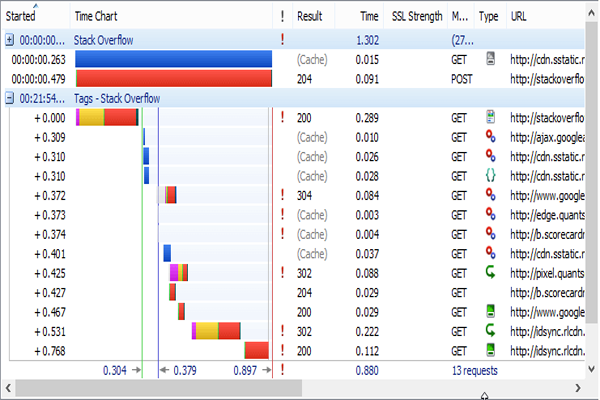Click the HTML page type icon at +0.000
Screen dimensions: 600x400
[490, 117]
